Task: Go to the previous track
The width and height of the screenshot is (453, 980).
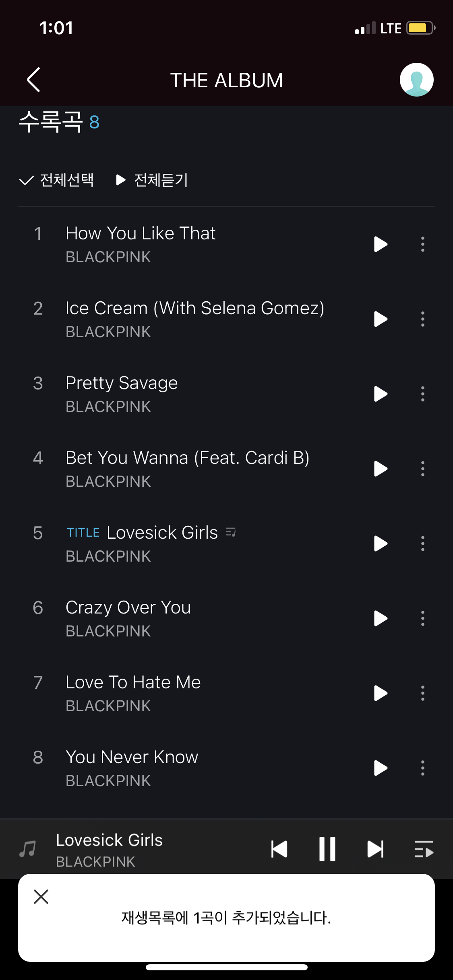Action: point(279,849)
